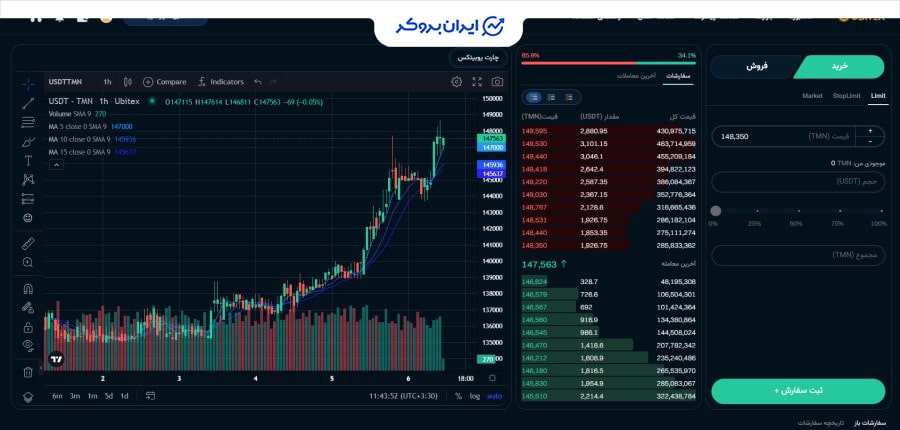Image resolution: width=900 pixels, height=430 pixels.
Task: Click the volume (USDT) input field
Action: pyautogui.click(x=798, y=182)
